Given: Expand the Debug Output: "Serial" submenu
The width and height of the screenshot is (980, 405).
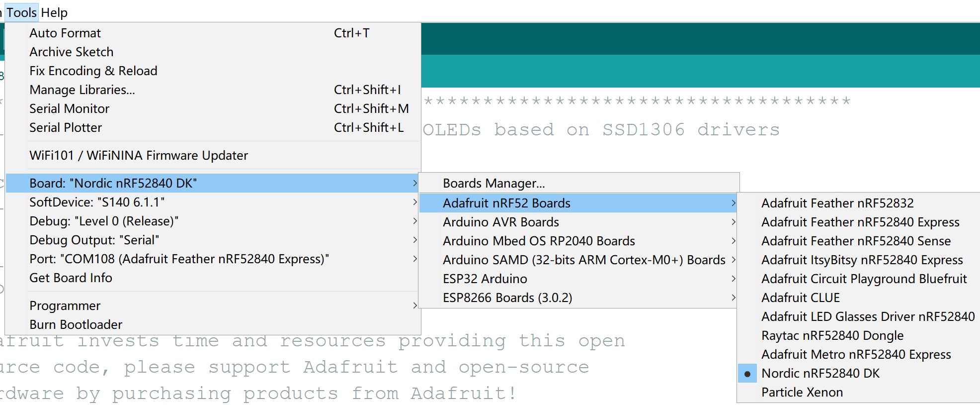Looking at the screenshot, I should pyautogui.click(x=213, y=240).
